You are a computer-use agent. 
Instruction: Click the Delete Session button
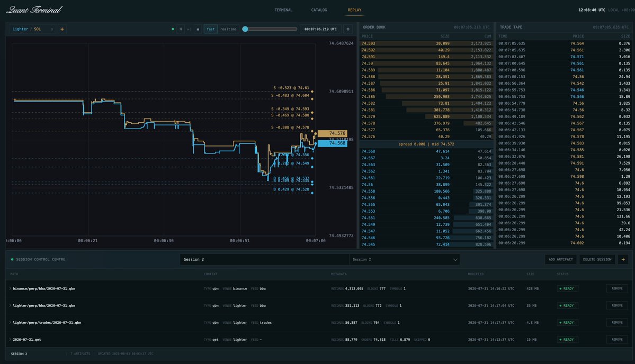coord(597,260)
